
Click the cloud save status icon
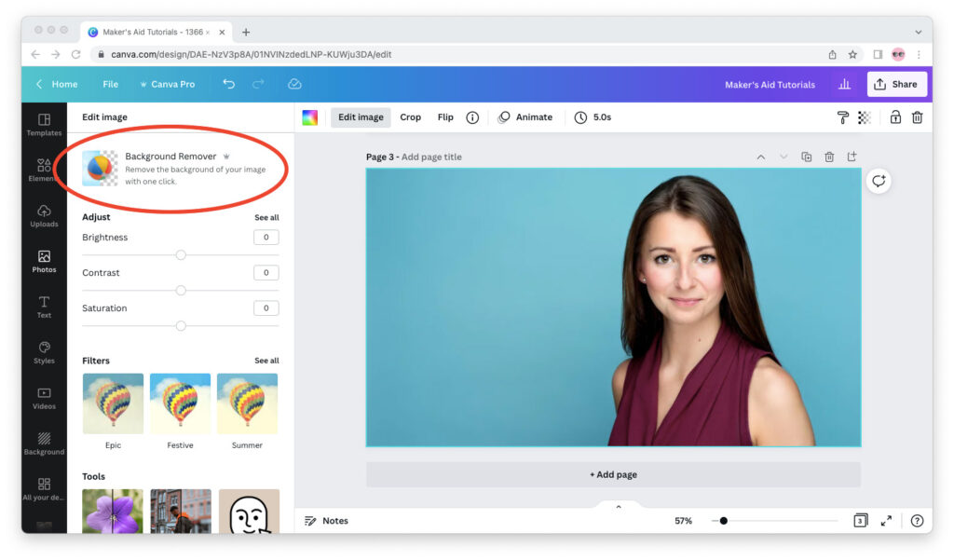294,84
